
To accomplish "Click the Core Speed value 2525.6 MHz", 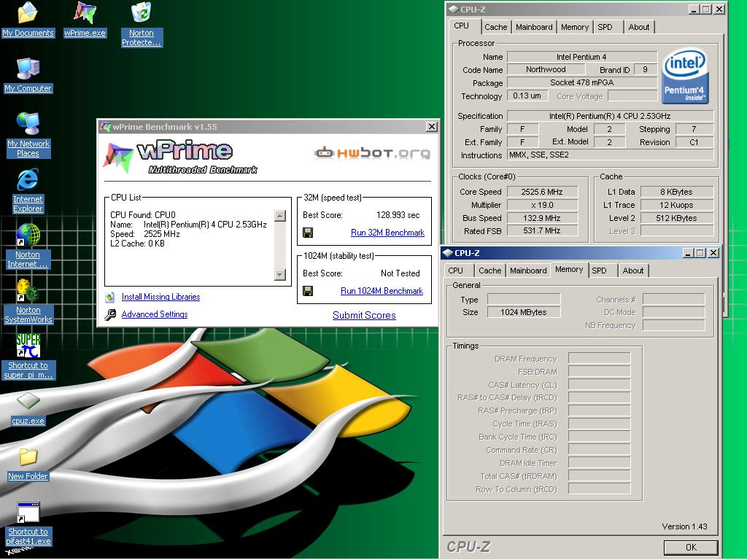I will point(542,192).
